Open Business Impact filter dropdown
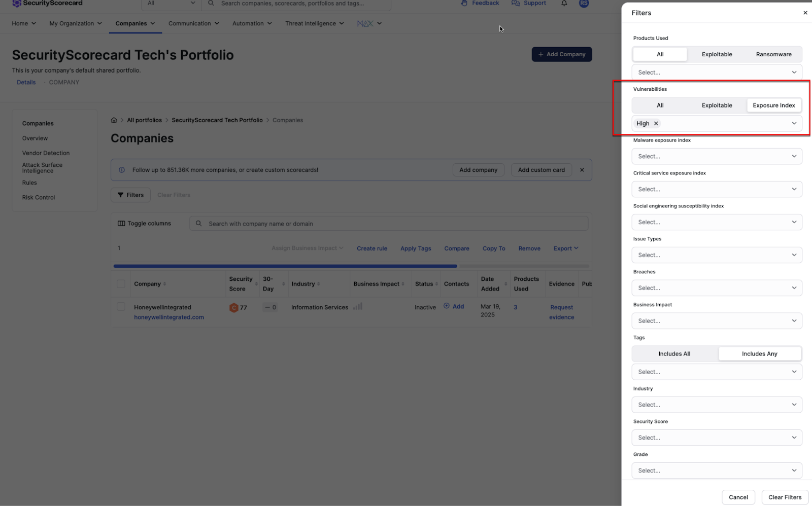The width and height of the screenshot is (812, 506). pos(717,321)
